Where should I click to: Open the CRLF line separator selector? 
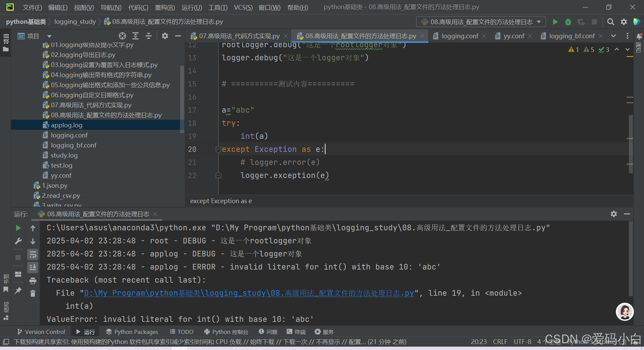click(x=500, y=342)
